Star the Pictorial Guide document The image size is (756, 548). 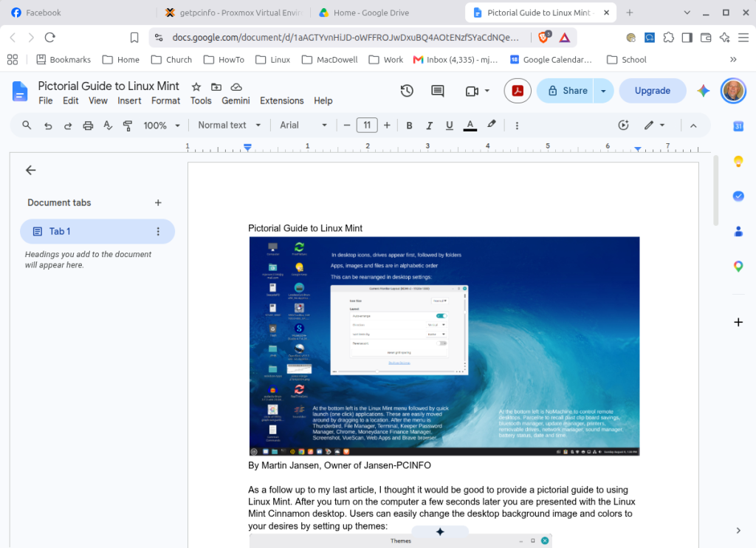pos(196,87)
